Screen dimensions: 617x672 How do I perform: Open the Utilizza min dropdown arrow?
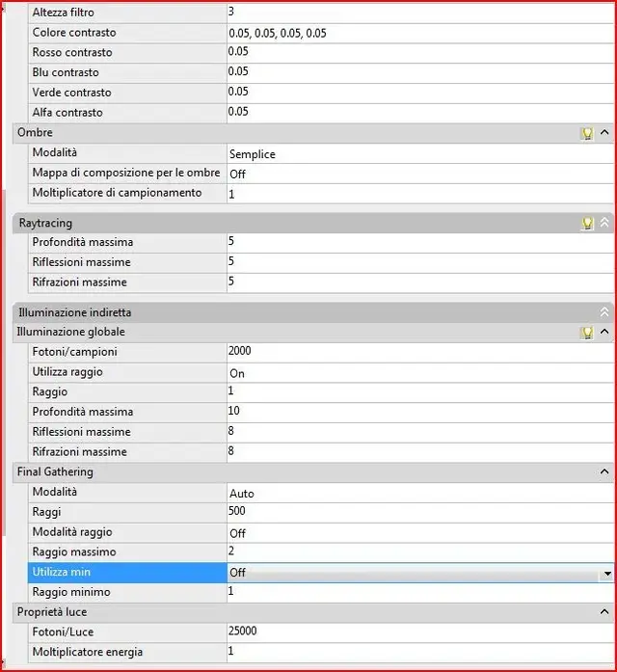point(606,573)
